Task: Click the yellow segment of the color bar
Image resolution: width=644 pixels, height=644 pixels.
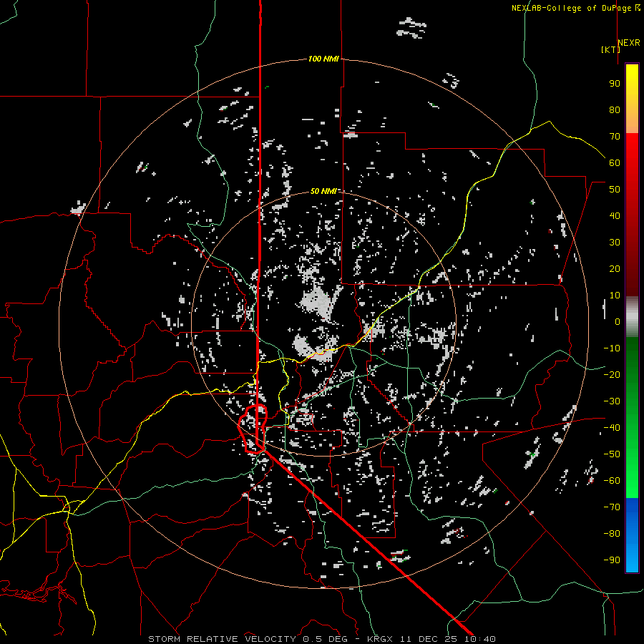Action: click(x=632, y=99)
